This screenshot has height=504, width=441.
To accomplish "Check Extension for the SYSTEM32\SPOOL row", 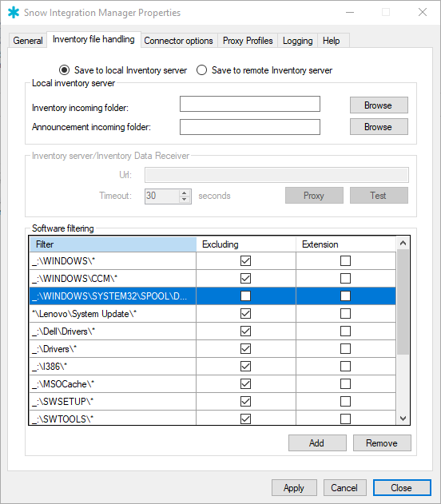I will pos(346,296).
